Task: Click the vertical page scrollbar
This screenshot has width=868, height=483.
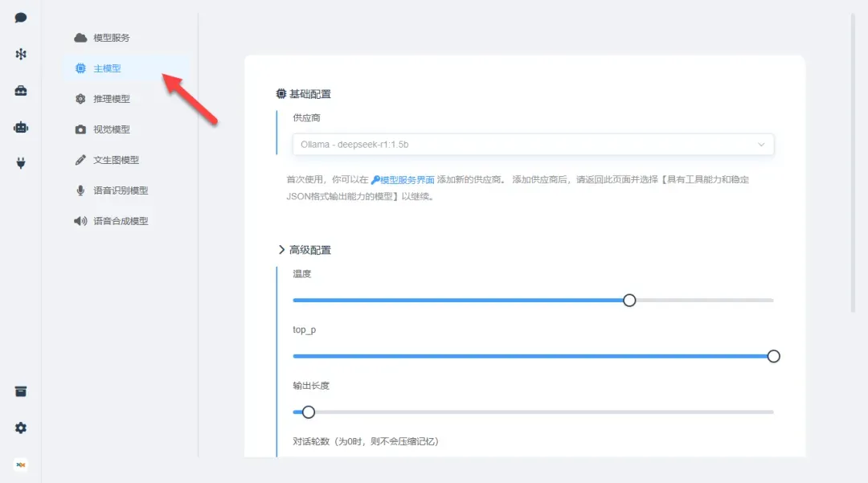Action: pyautogui.click(x=852, y=161)
